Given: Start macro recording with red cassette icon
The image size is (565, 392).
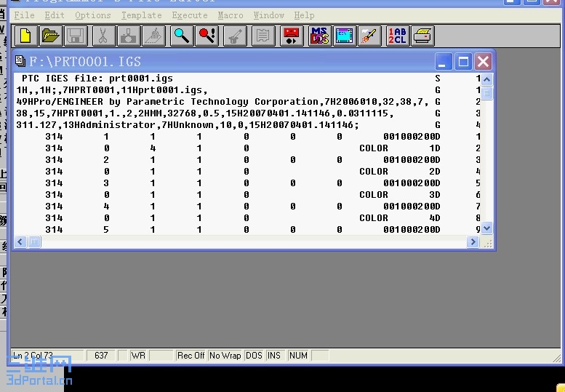Looking at the screenshot, I should coord(292,36).
